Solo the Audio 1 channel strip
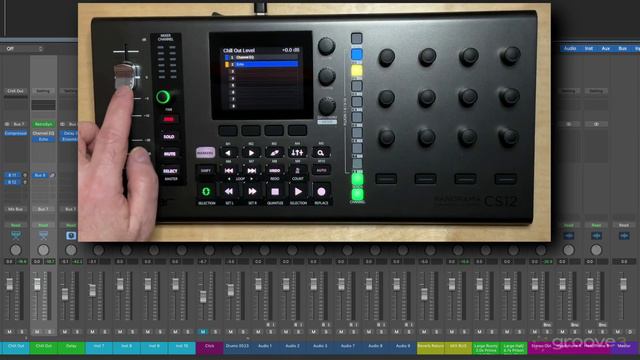640x360 pixels. 271,332
